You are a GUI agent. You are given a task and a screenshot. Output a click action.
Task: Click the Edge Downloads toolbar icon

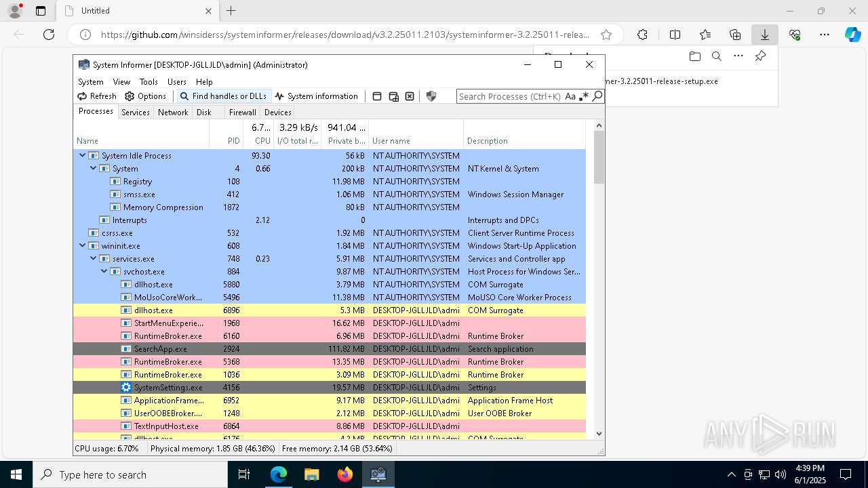[765, 35]
